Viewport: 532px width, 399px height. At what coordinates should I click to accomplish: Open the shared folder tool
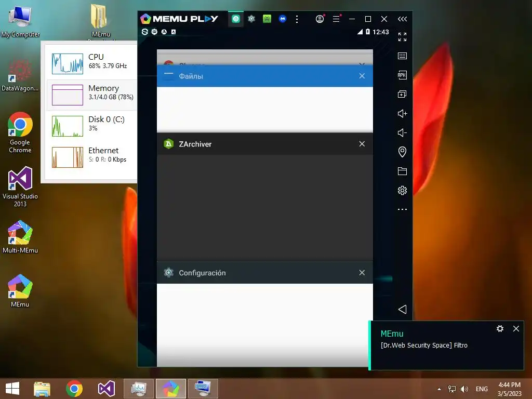[x=403, y=171]
